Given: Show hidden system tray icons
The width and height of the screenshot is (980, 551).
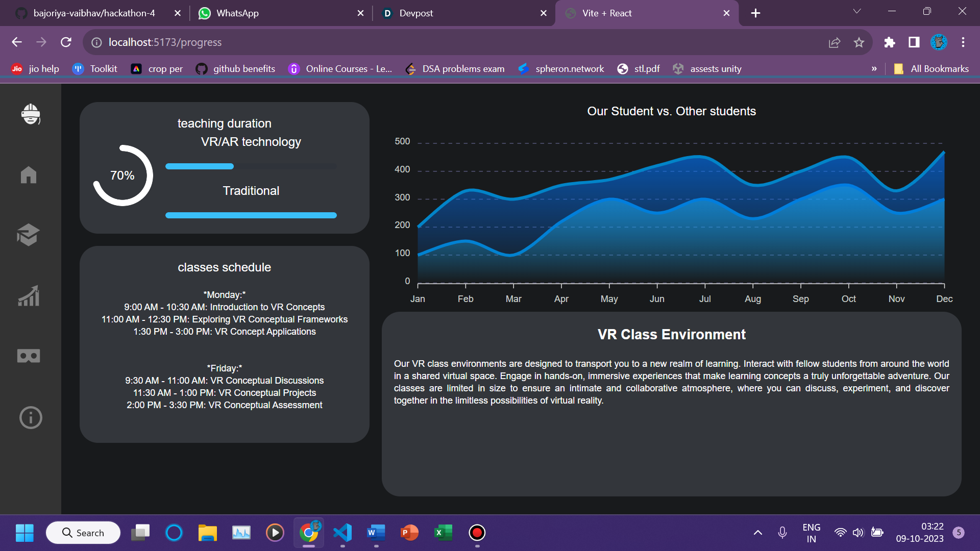Looking at the screenshot, I should (758, 533).
